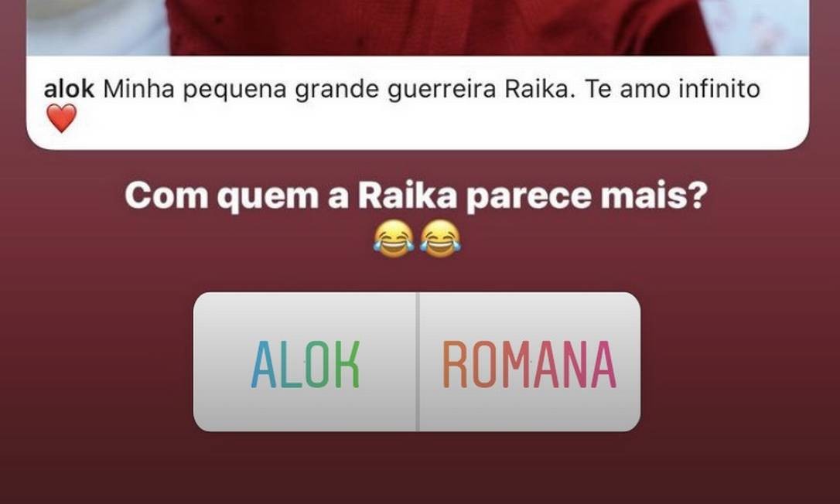Click the word 'Raika' in the poll question
The height and width of the screenshot is (504, 840).
[x=407, y=196]
